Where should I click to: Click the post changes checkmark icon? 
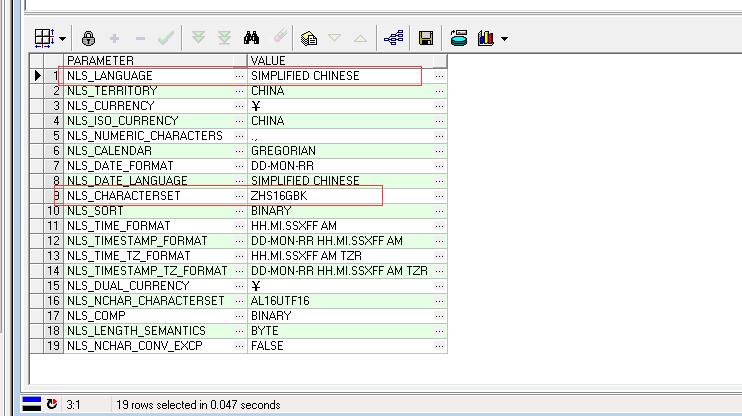click(x=166, y=38)
